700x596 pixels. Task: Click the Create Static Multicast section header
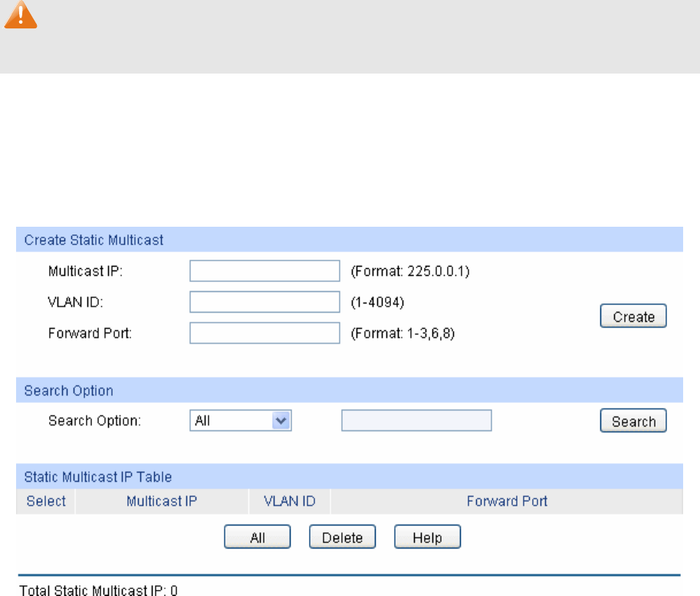click(94, 240)
